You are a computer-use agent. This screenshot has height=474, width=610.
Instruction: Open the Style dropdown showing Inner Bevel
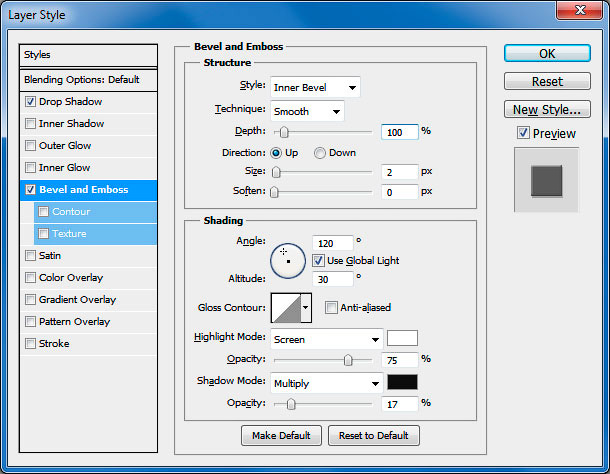tap(315, 87)
